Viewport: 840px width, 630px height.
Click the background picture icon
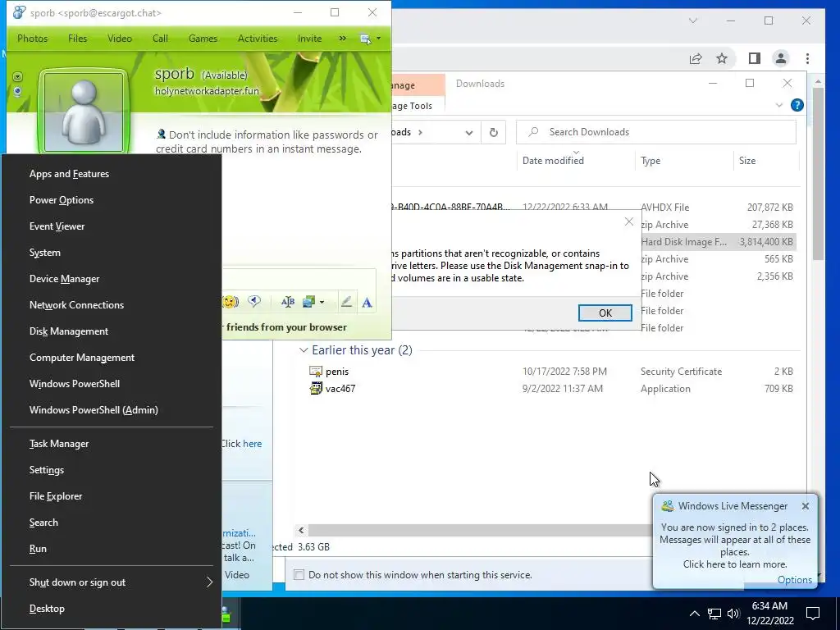(x=309, y=302)
